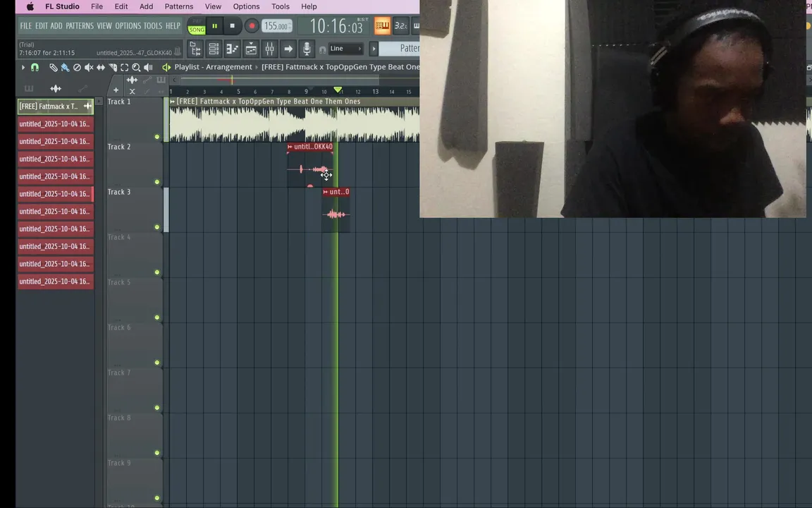Select the Paint brush tool
The image size is (812, 508).
66,68
